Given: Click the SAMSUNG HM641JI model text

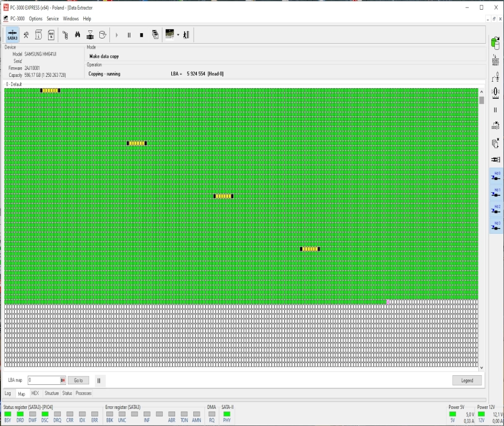Looking at the screenshot, I should (x=41, y=54).
